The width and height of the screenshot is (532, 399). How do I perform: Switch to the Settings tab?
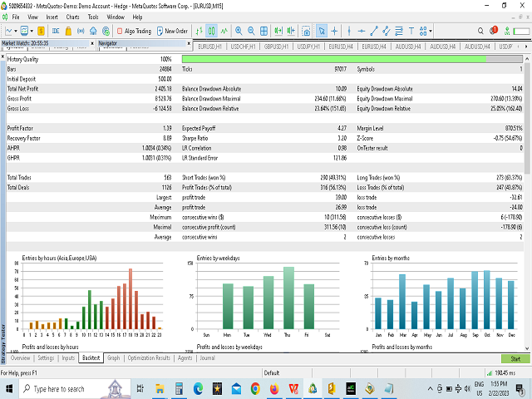[46, 358]
